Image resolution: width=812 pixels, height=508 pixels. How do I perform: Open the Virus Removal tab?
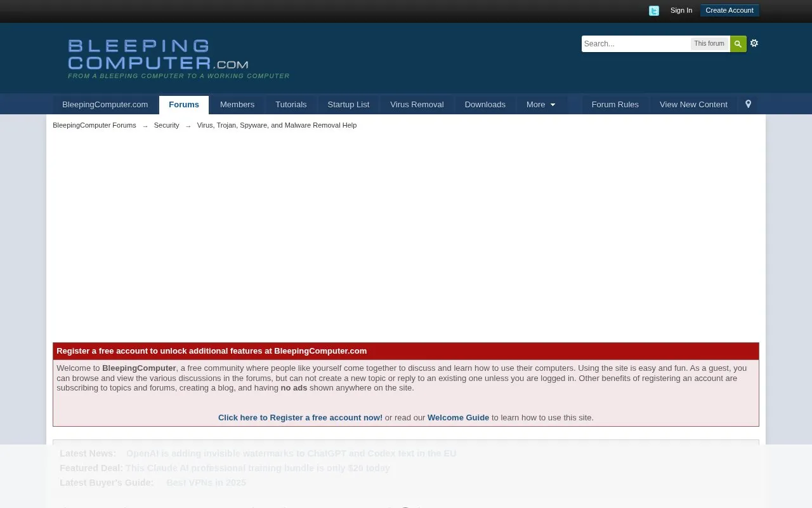[x=417, y=105]
